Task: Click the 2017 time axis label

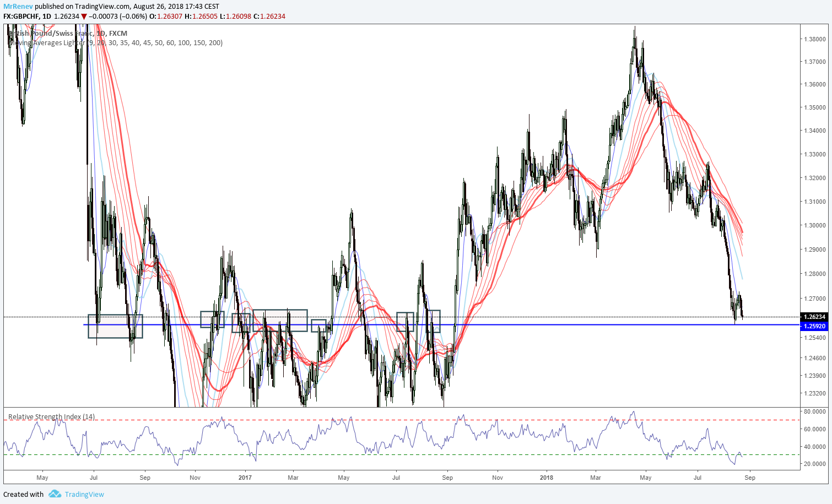Action: coord(245,478)
